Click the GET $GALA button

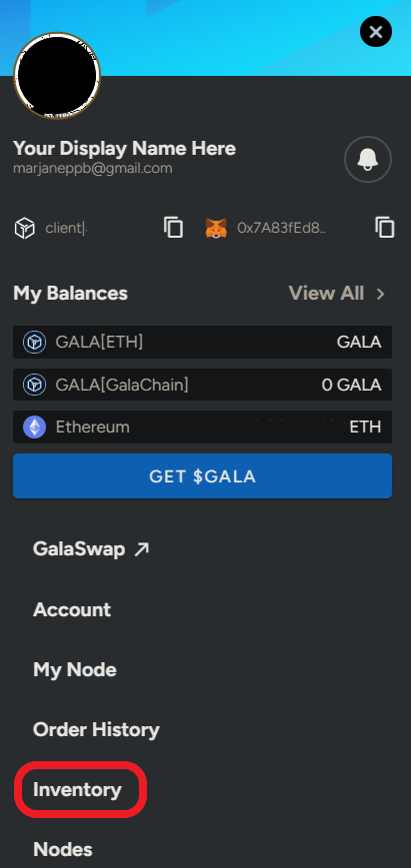(202, 476)
